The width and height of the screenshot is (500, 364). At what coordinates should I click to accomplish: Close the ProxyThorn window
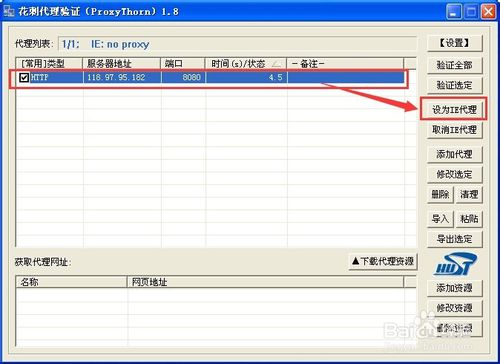(x=489, y=12)
